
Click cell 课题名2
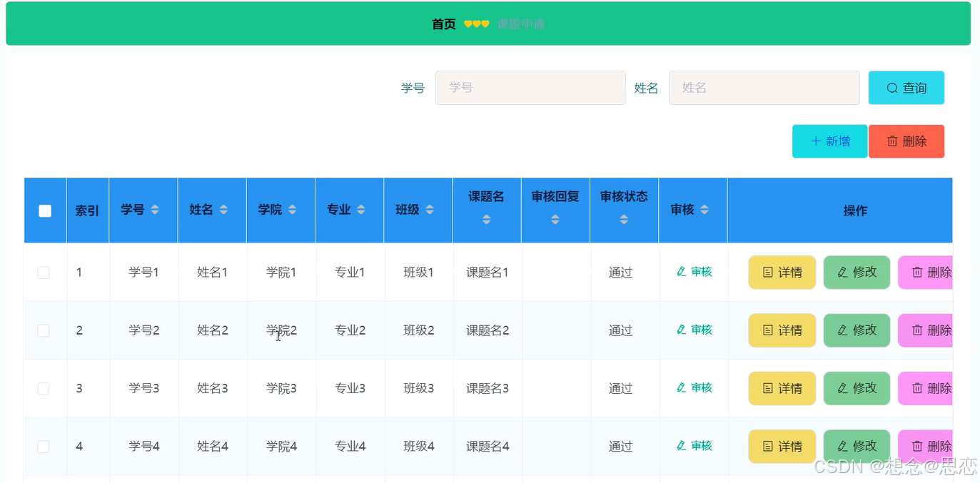click(x=488, y=330)
